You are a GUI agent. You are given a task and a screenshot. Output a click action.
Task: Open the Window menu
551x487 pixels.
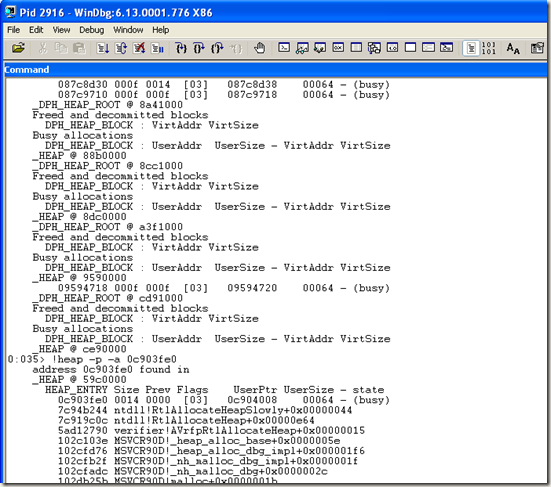point(128,30)
